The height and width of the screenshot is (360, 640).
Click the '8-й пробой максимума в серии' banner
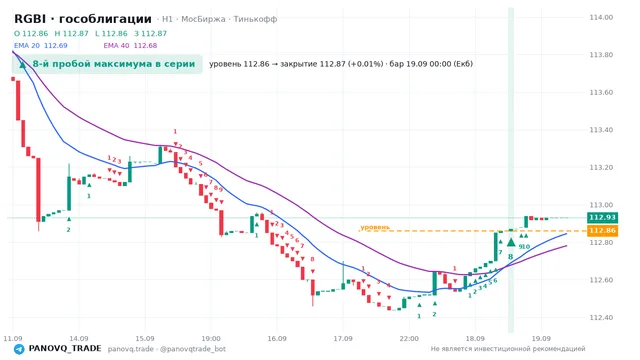tap(107, 64)
